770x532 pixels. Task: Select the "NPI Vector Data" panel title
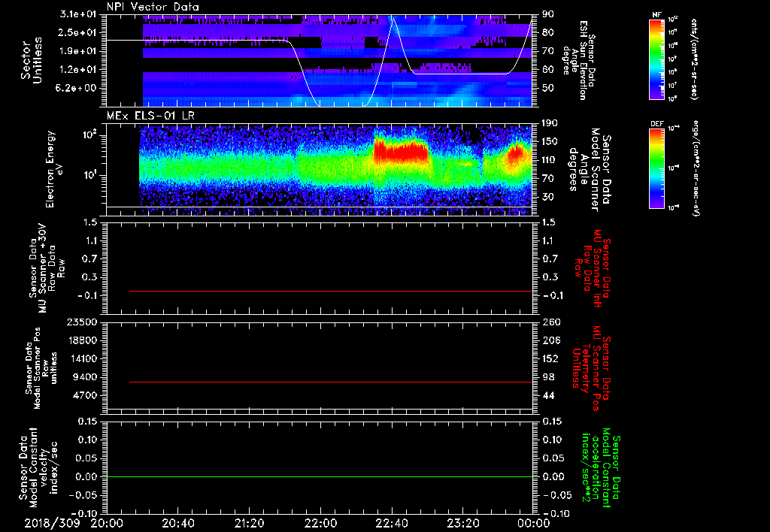coord(153,7)
